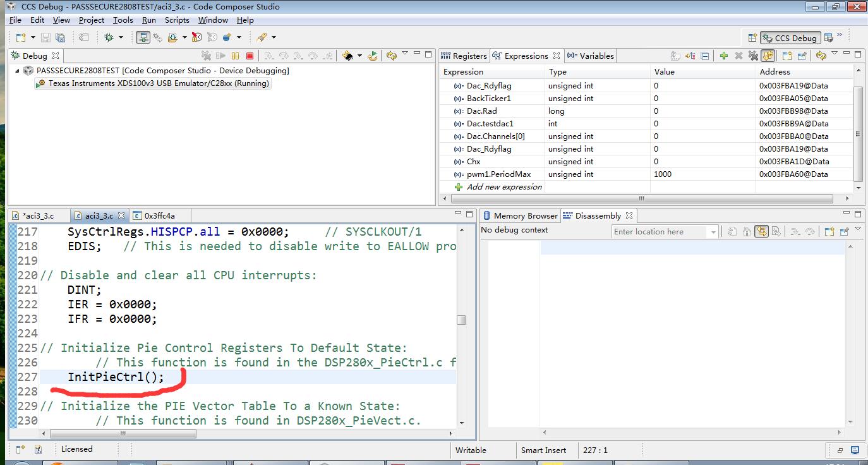Click the Collapse All icon in Expressions view
The height and width of the screenshot is (465, 868).
705,56
